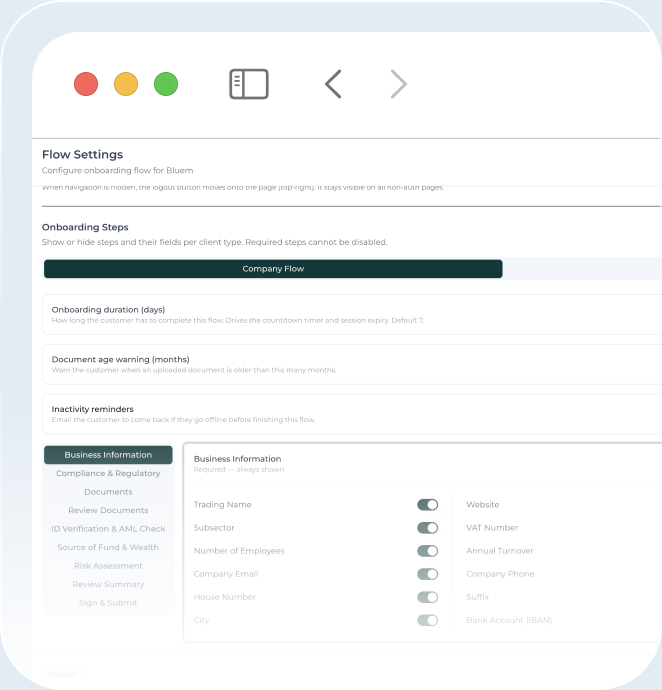Toggle the sidebar panel icon

click(x=249, y=84)
